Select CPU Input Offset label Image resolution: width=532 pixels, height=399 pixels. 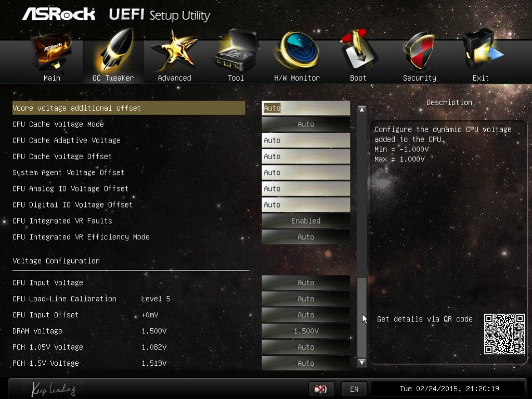pos(45,315)
